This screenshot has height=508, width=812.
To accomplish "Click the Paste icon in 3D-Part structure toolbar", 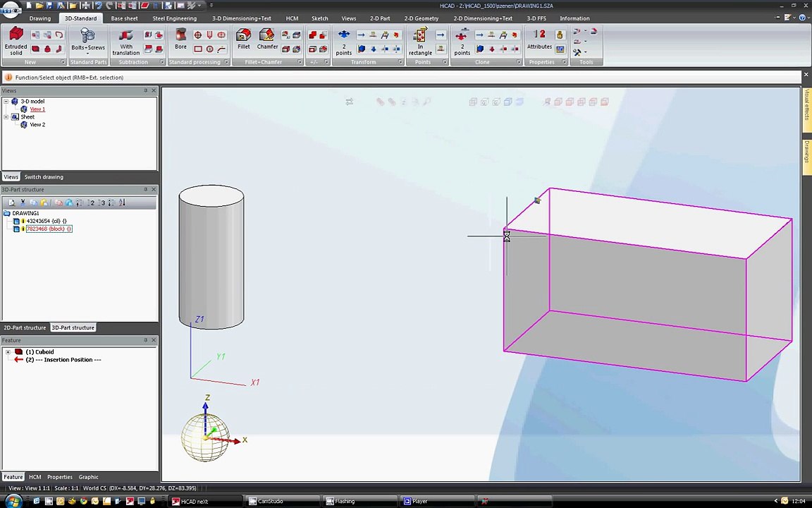I will pyautogui.click(x=44, y=202).
